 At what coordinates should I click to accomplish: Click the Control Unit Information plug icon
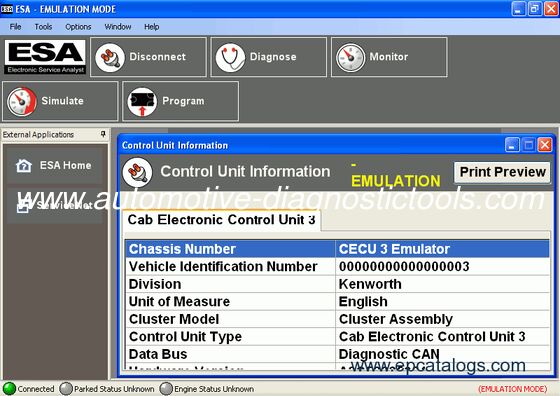(137, 172)
